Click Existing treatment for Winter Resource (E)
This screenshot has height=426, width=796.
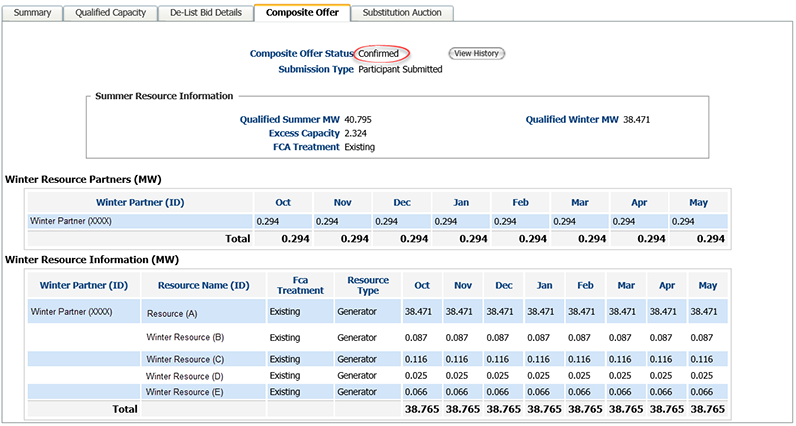click(x=285, y=392)
